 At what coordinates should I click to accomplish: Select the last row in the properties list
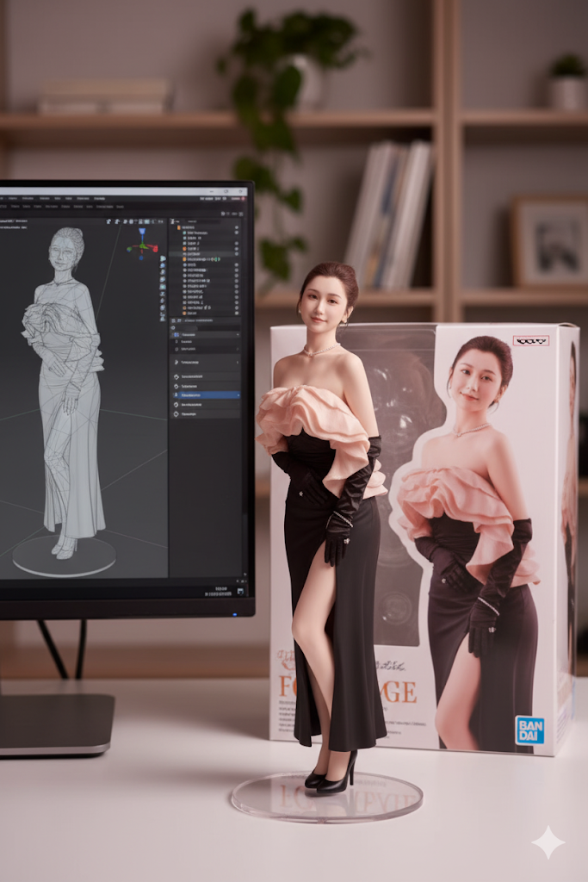tap(206, 414)
